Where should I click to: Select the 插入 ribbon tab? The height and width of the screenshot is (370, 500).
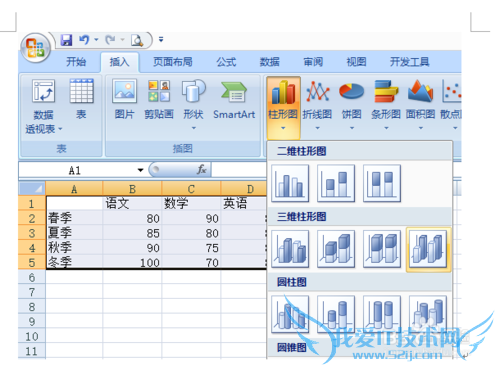119,62
